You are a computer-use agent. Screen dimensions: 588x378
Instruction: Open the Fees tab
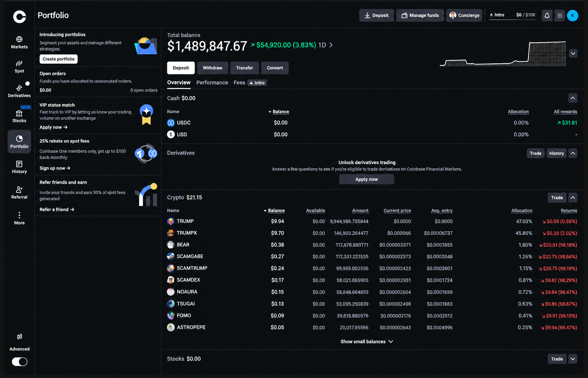239,83
